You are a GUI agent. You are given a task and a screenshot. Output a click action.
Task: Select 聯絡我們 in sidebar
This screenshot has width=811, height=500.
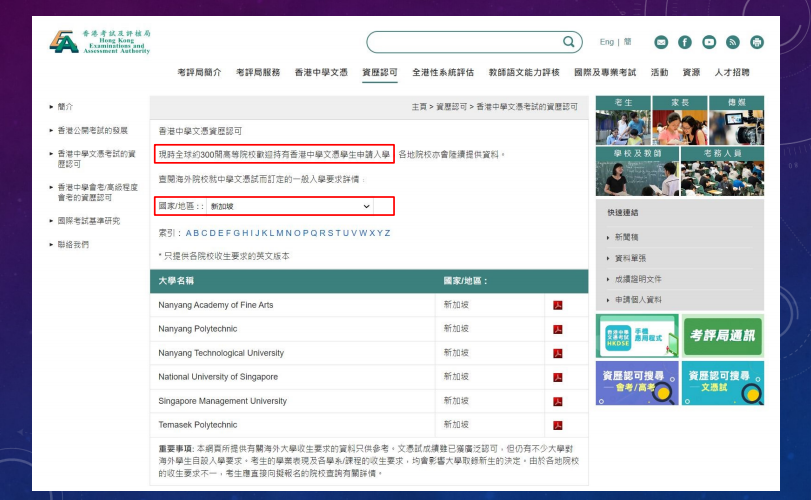point(73,245)
